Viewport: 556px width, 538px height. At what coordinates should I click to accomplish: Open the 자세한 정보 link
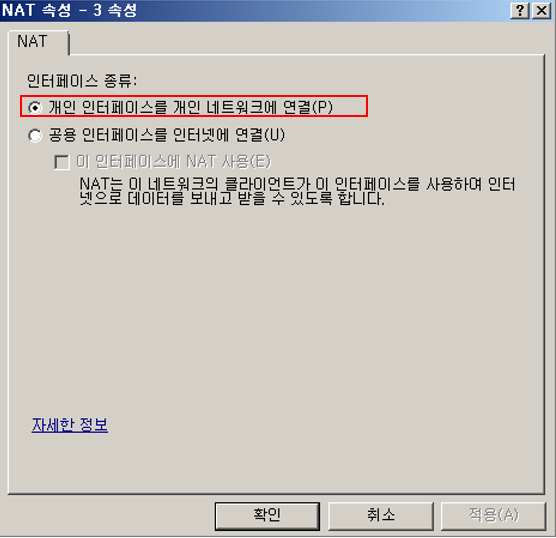[x=70, y=425]
